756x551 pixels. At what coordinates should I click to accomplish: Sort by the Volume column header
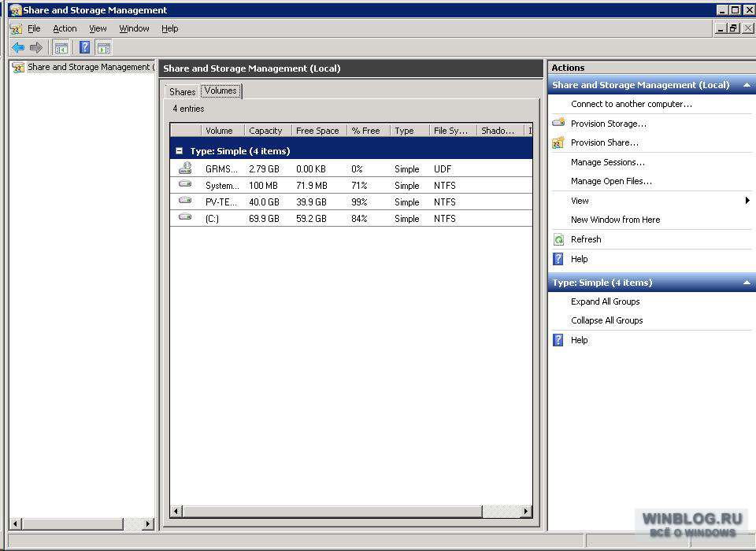click(x=223, y=131)
